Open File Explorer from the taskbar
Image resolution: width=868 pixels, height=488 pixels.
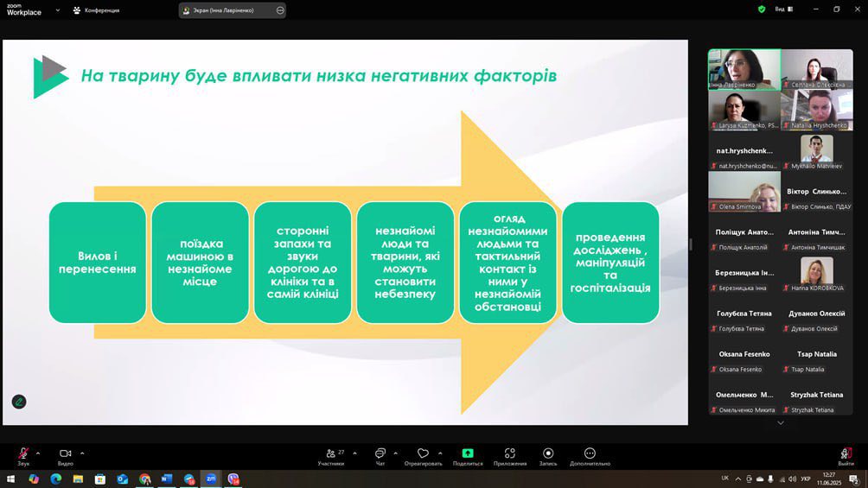point(78,478)
